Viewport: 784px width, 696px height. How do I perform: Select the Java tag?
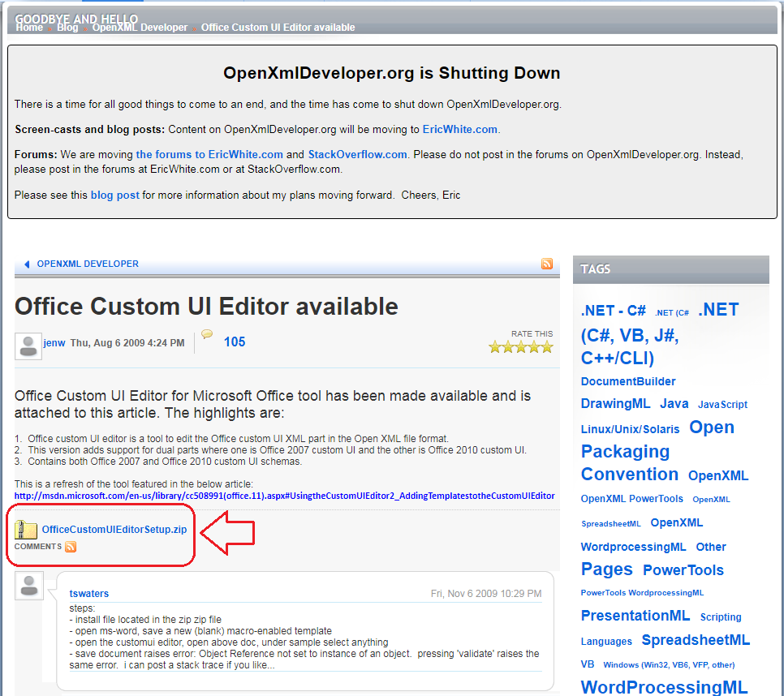click(674, 404)
